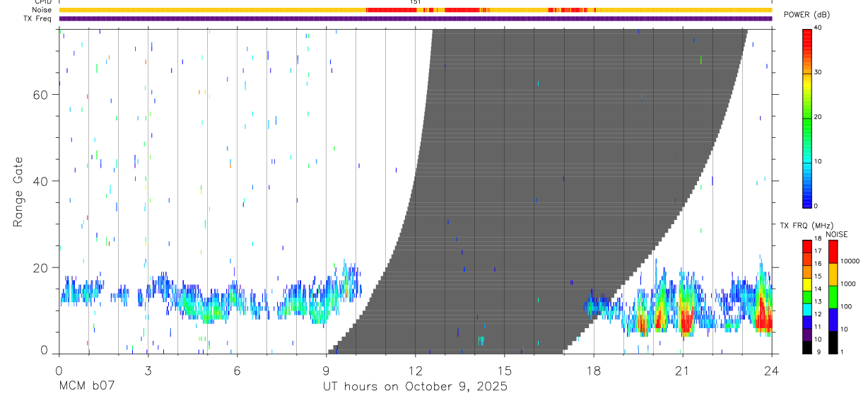Screen dimensions: 868x401
Task: Click the '13' TX frequency scale label
Action: coord(818,302)
